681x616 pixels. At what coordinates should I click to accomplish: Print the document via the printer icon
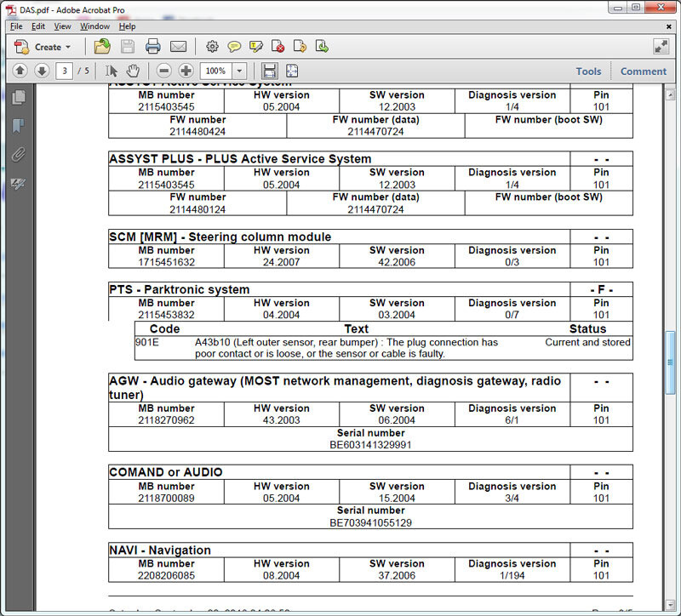(x=152, y=46)
